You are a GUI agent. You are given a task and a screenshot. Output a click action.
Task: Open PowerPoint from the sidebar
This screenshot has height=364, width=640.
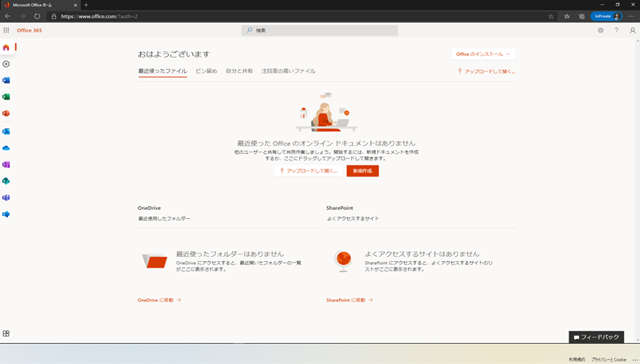[6, 113]
